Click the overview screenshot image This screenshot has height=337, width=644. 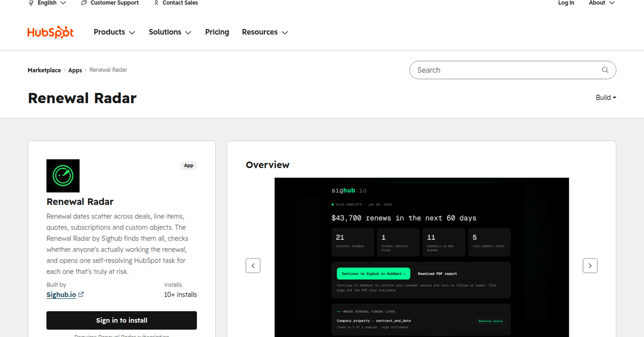click(421, 257)
